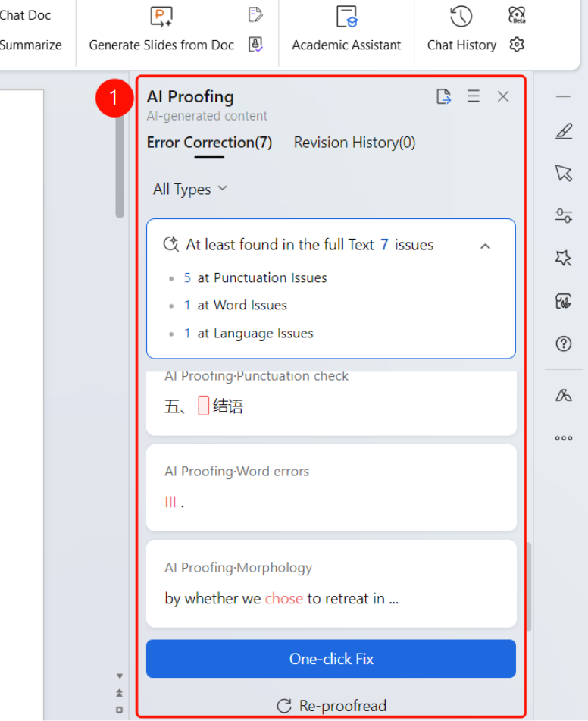Click the Chat History clock icon
The width and height of the screenshot is (588, 721).
tap(461, 17)
